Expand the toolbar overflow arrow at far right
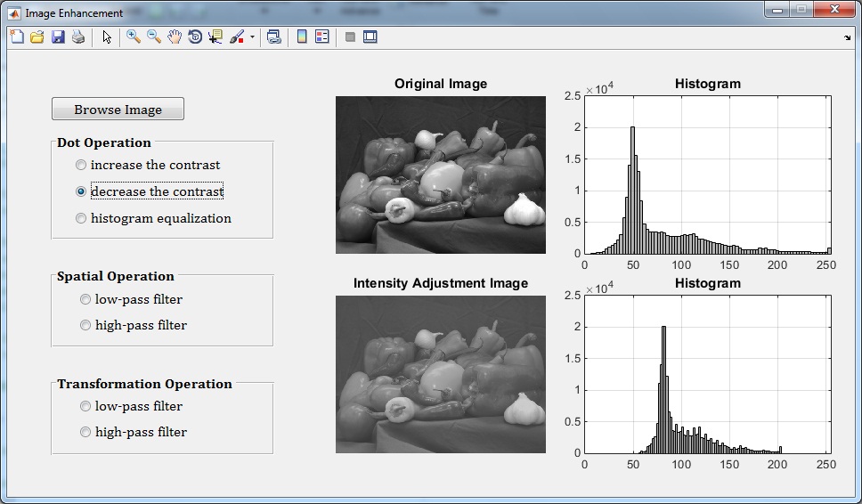 pos(847,37)
